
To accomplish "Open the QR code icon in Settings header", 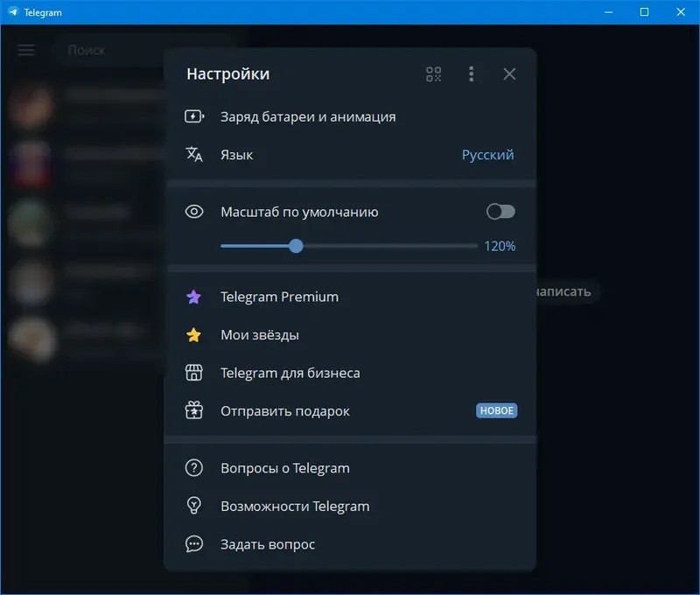I will coord(433,74).
